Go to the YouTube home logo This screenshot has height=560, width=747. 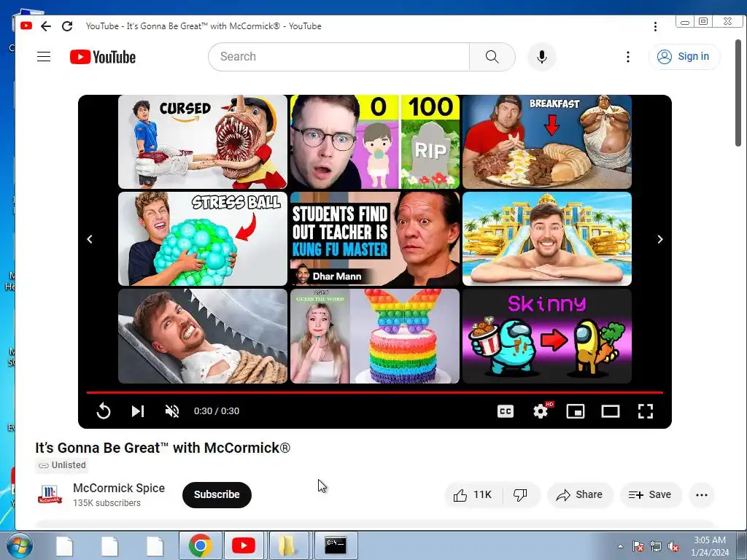coord(102,57)
